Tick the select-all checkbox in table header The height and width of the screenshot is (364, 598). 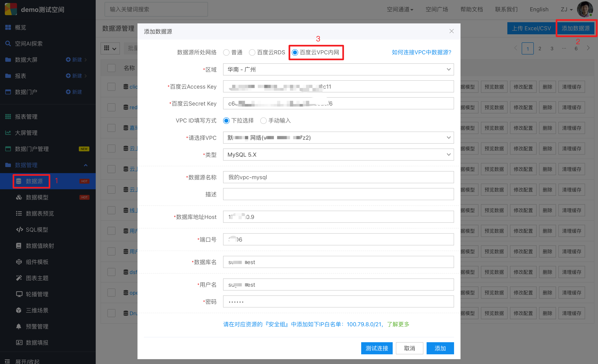tap(111, 68)
